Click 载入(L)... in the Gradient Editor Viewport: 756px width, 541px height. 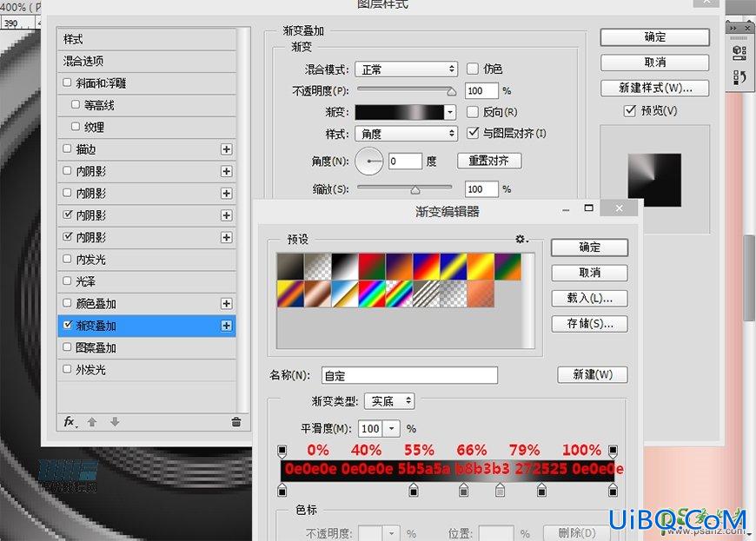point(589,298)
